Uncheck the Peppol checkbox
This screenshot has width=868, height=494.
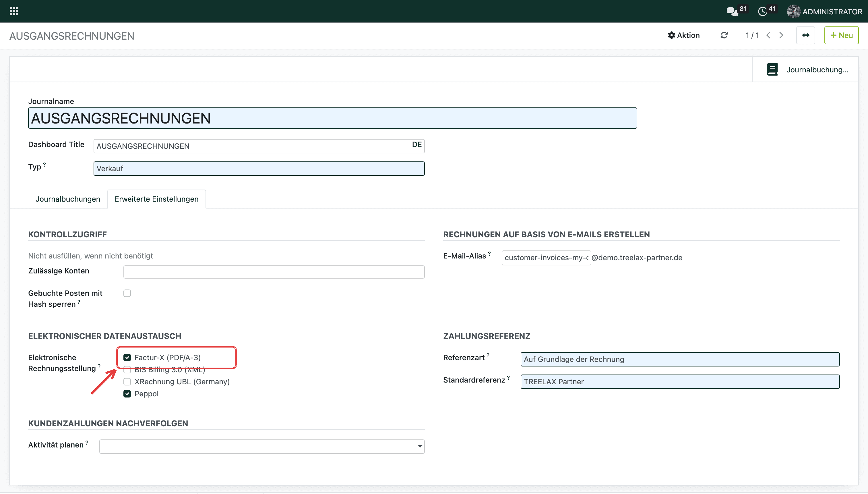click(x=127, y=393)
